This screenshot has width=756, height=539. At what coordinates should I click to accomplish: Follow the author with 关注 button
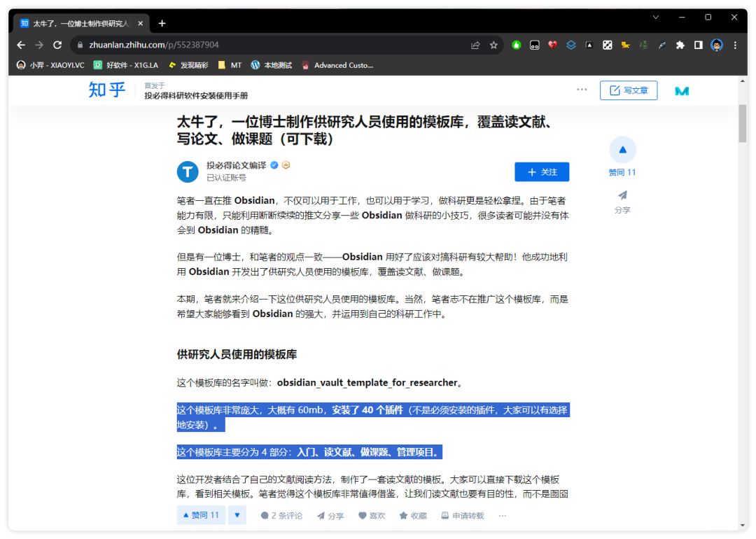pos(542,172)
